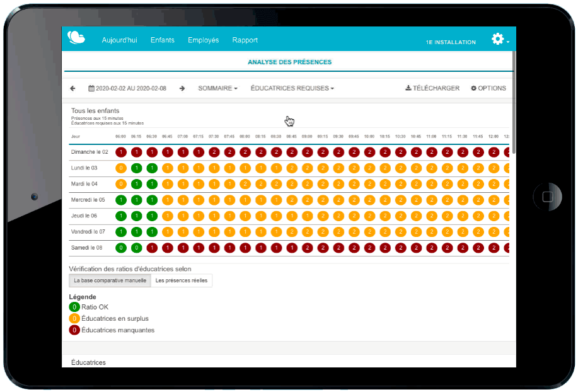Open the Éducatrices requises dropdown
The image size is (578, 392).
292,88
